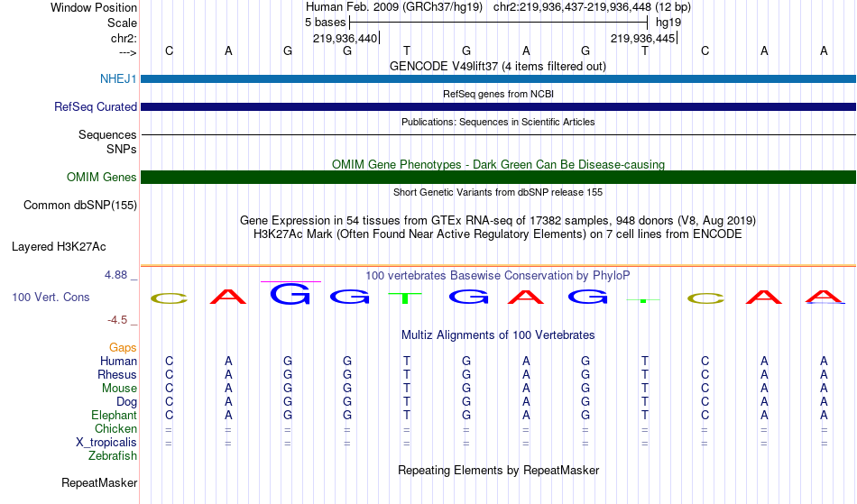Image resolution: width=857 pixels, height=504 pixels.
Task: Click the Rhesus species row label
Action: pos(117,375)
